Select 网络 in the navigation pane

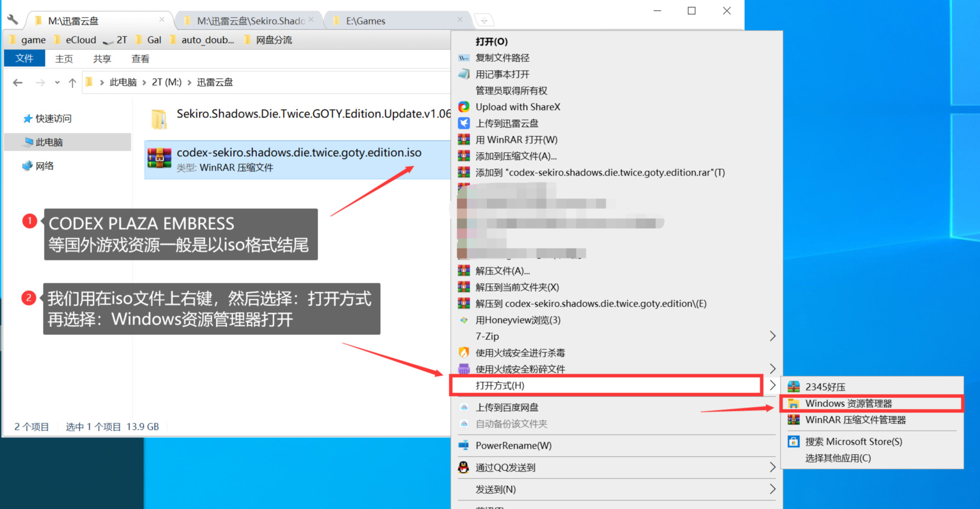pos(38,166)
